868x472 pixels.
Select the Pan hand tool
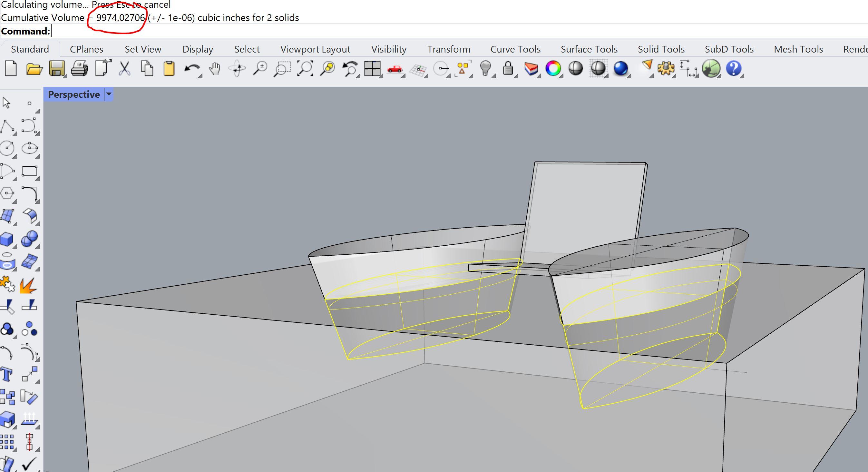click(214, 69)
